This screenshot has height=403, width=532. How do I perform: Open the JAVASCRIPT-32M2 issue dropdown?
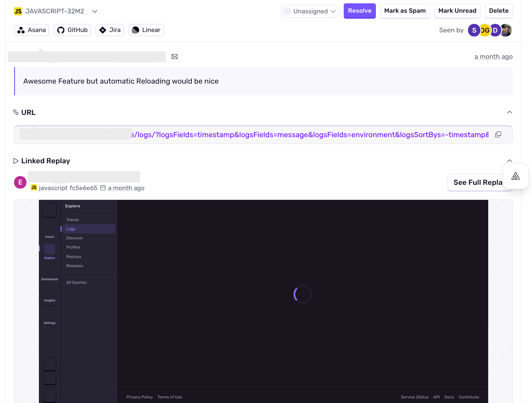coord(94,11)
